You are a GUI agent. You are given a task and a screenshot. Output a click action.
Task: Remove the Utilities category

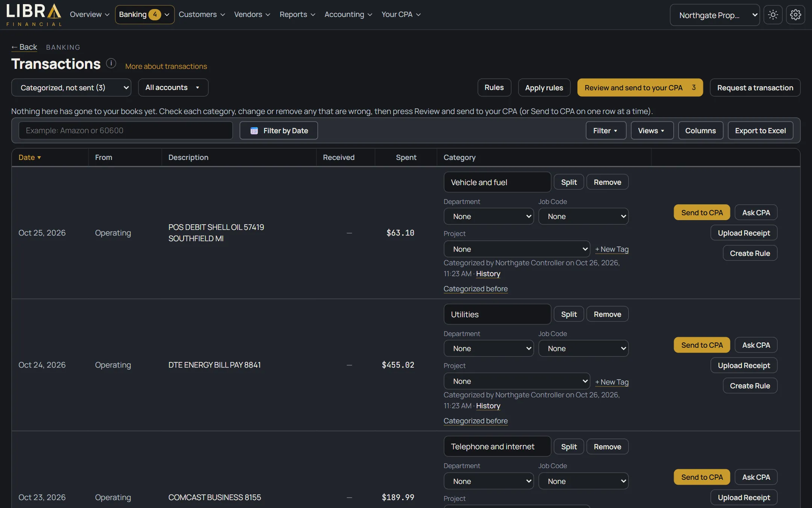607,314
